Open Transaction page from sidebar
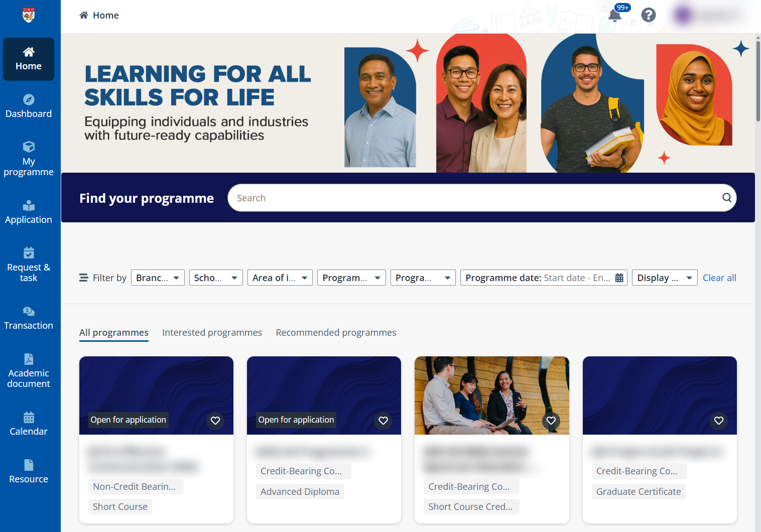761x532 pixels. point(29,318)
